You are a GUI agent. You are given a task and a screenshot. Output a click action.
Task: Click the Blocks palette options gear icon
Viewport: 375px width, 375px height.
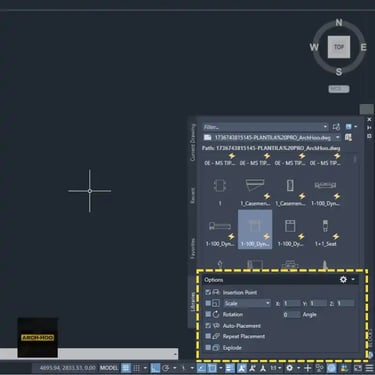(x=343, y=279)
